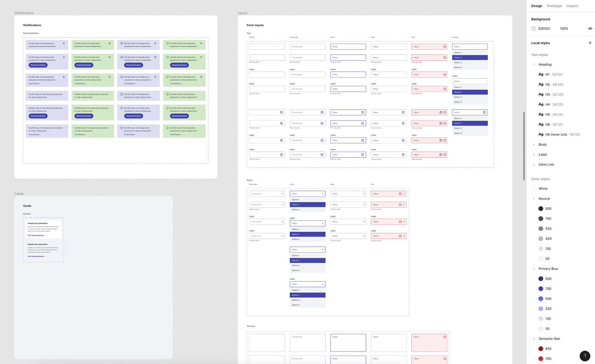Click the H2 text style Ag icon
Screen dimensions: 595x364
click(541, 84)
